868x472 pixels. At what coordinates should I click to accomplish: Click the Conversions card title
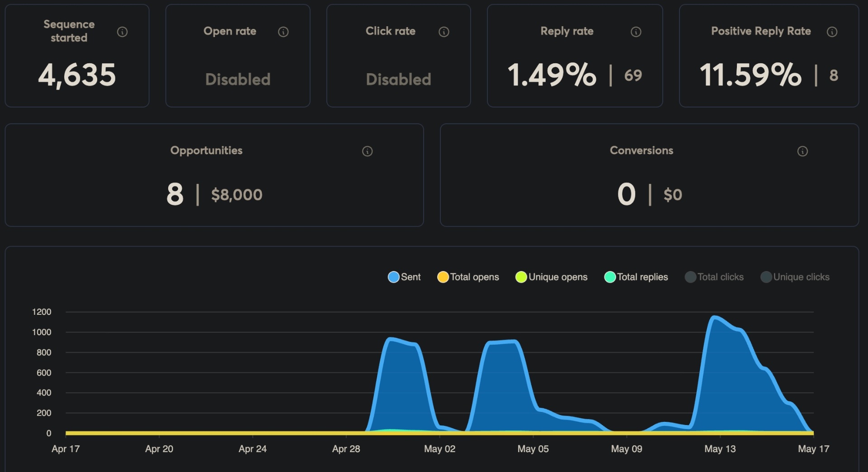[x=642, y=150]
